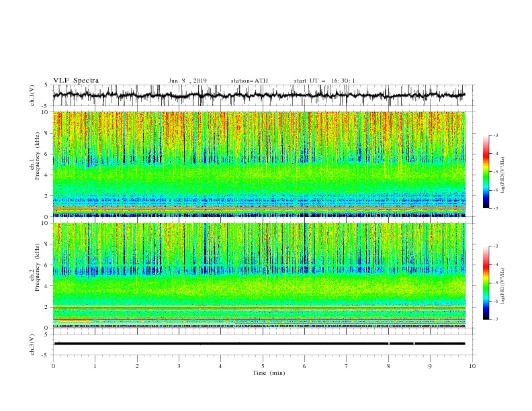Click the time axis tick label "4"

point(220,366)
